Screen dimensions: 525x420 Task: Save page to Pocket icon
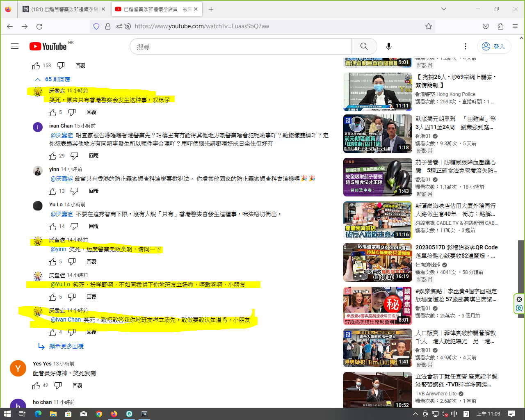click(486, 26)
